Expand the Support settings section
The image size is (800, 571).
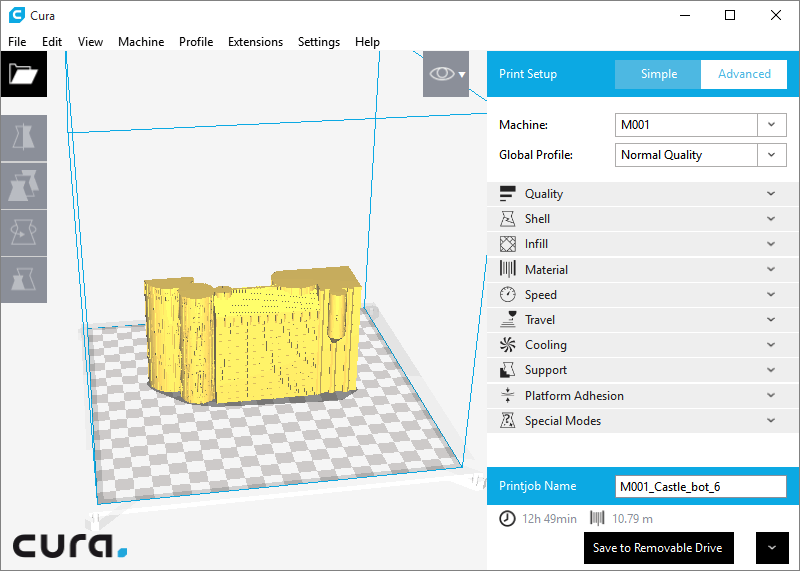coord(640,370)
